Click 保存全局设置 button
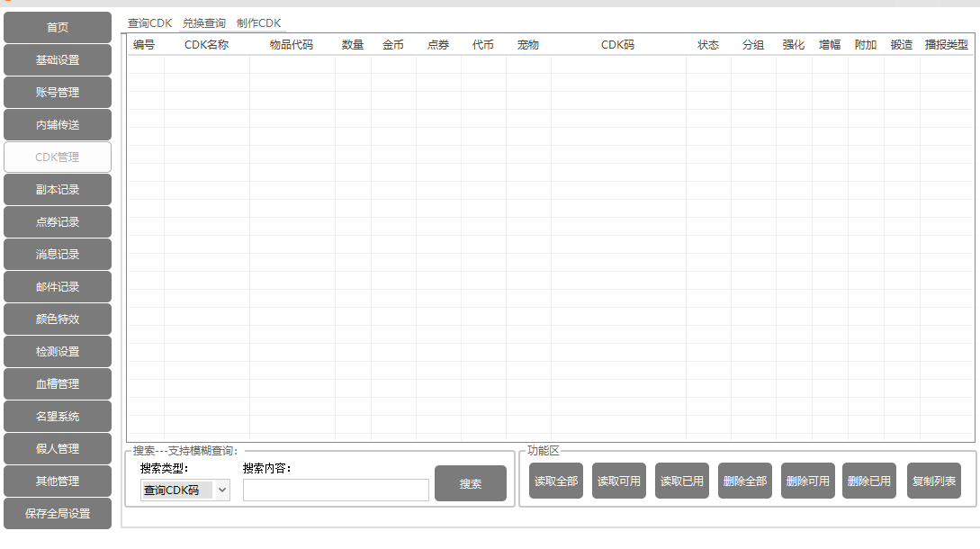This screenshot has width=980, height=549. coord(58,514)
